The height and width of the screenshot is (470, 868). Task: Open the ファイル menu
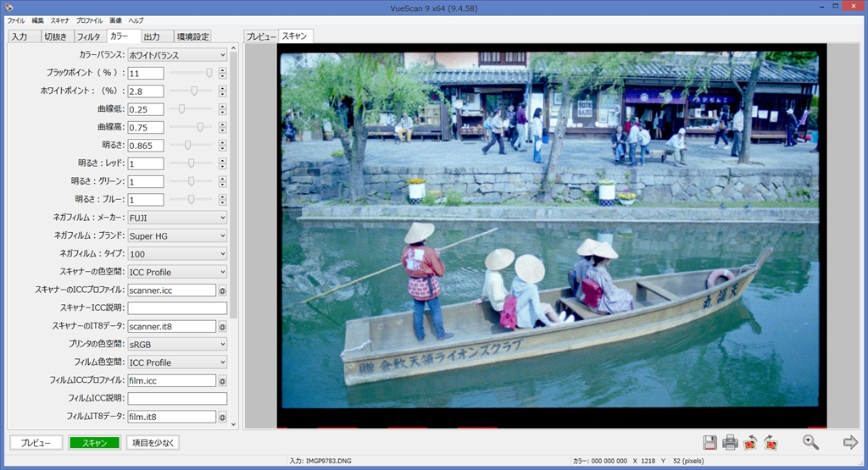[x=16, y=20]
